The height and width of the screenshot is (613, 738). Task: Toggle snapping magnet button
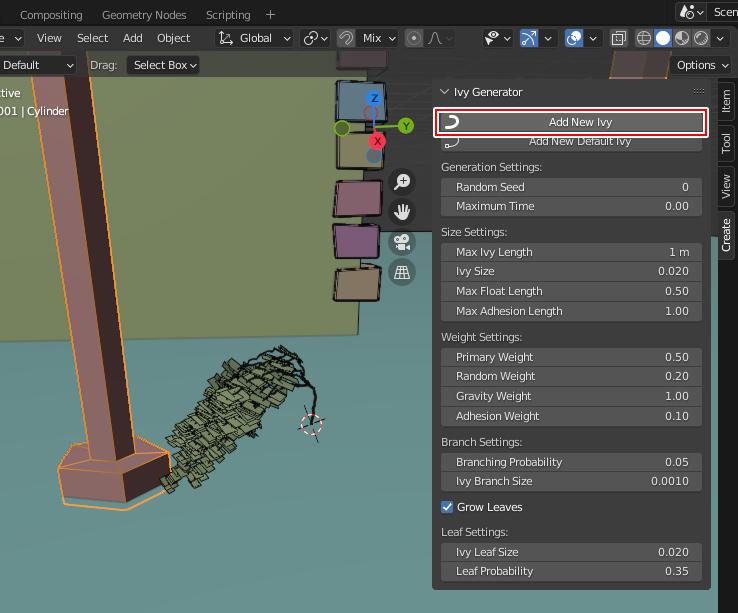pyautogui.click(x=346, y=38)
